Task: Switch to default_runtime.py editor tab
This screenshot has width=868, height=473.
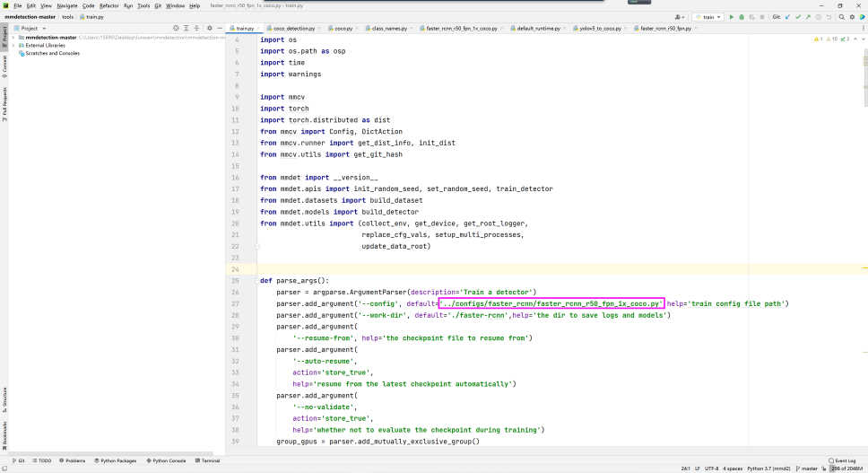Action: pyautogui.click(x=538, y=28)
